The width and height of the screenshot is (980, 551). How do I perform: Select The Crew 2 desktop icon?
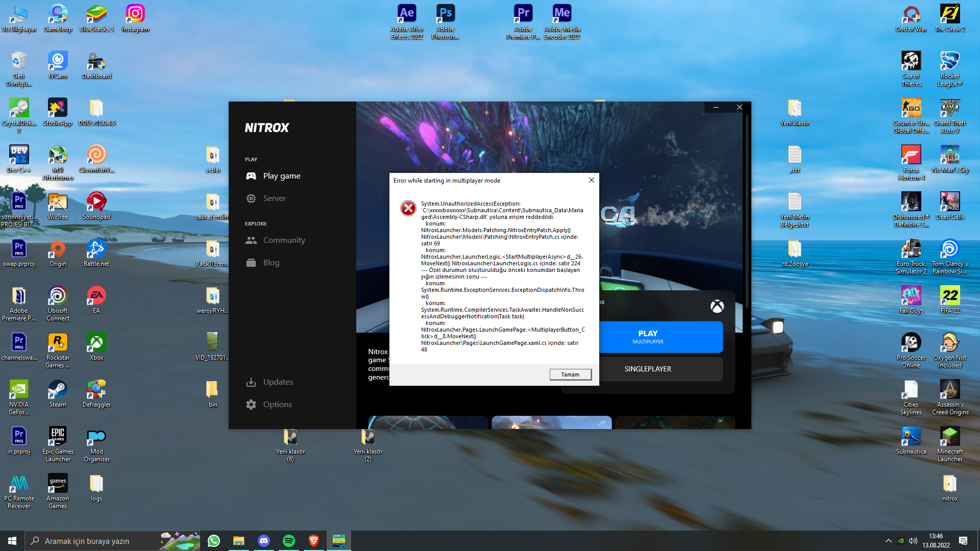[950, 18]
